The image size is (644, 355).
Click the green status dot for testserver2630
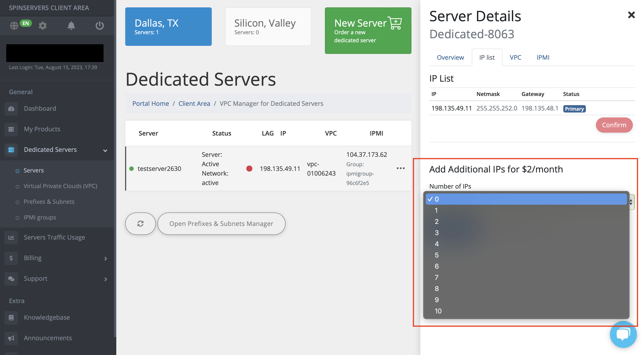pos(131,169)
